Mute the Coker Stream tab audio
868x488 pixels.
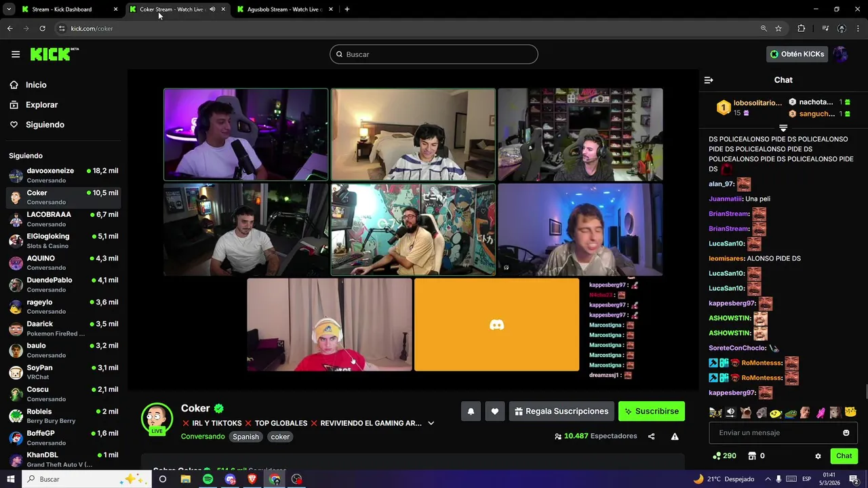(x=212, y=9)
